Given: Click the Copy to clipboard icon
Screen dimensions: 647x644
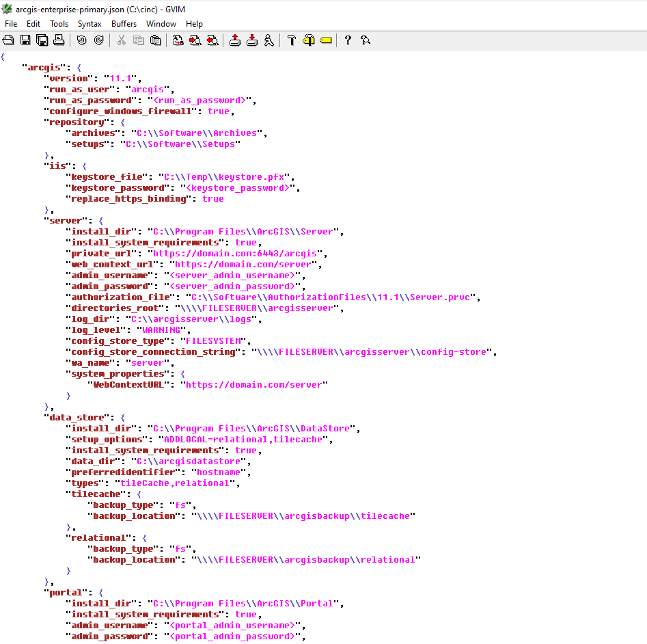Looking at the screenshot, I should pyautogui.click(x=138, y=40).
